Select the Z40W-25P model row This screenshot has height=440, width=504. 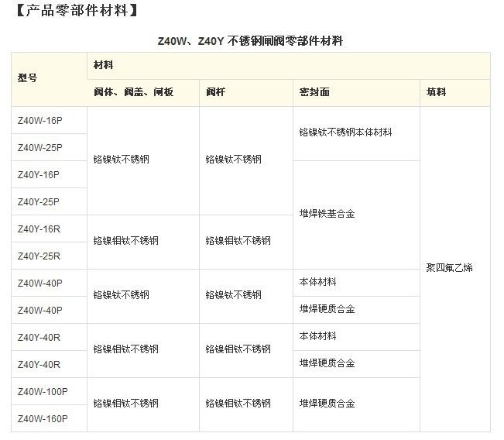(39, 147)
